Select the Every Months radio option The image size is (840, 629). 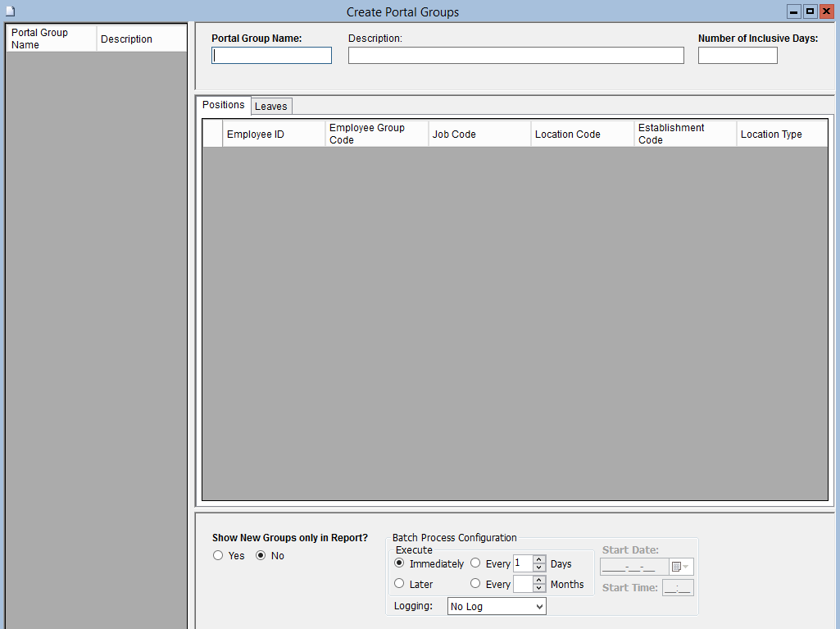tap(475, 584)
